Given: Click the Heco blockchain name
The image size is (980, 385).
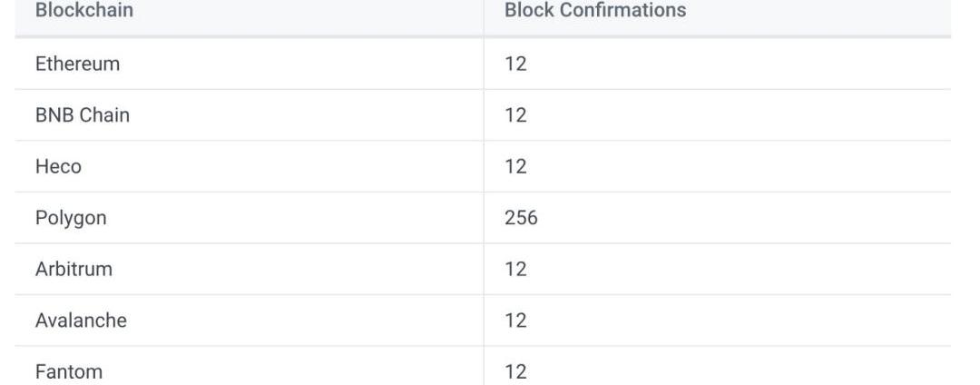Looking at the screenshot, I should [58, 167].
